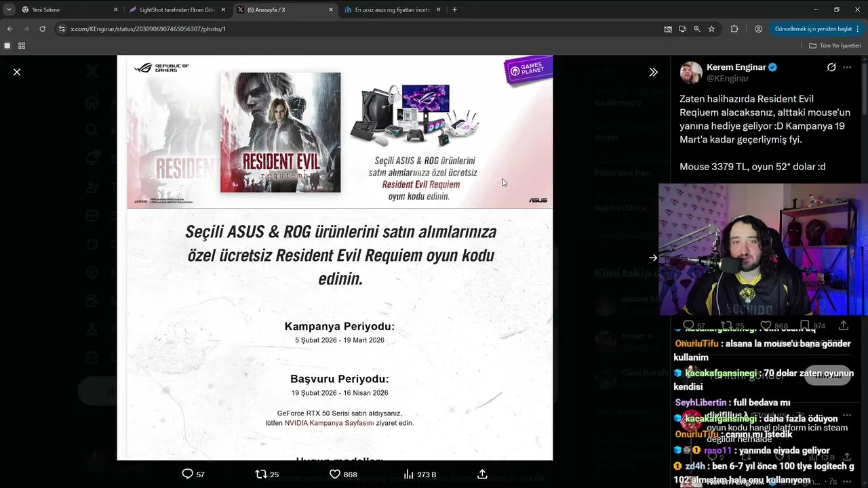Open Grok icon next to Kerem Enginar
The width and height of the screenshot is (868, 488).
[x=831, y=67]
